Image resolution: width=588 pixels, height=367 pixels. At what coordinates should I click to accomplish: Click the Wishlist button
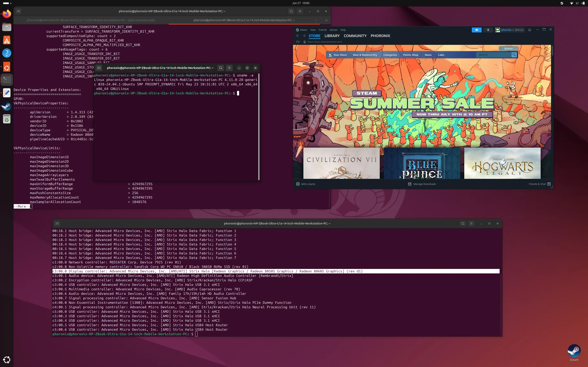point(508,49)
